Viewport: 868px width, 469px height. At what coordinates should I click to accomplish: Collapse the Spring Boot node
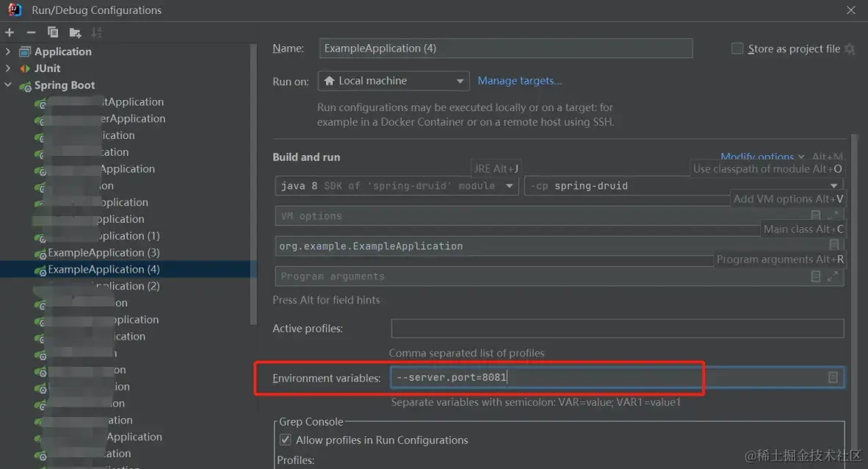(x=8, y=85)
